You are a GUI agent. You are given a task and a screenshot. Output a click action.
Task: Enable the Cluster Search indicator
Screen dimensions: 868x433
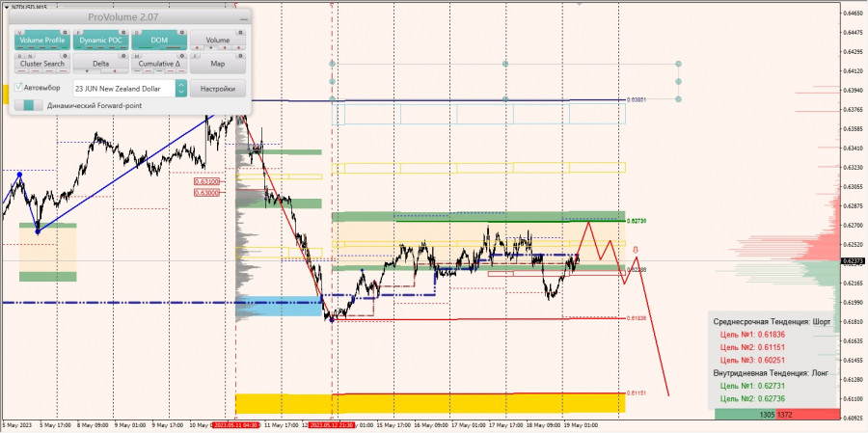42,64
